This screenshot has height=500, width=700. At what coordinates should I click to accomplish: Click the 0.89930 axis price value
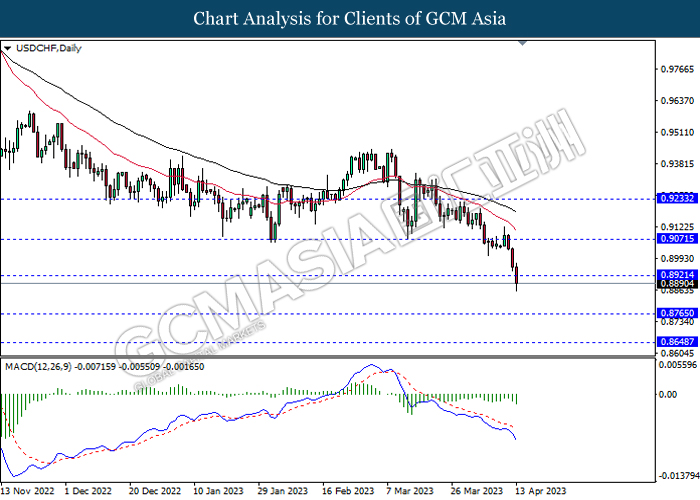click(677, 258)
